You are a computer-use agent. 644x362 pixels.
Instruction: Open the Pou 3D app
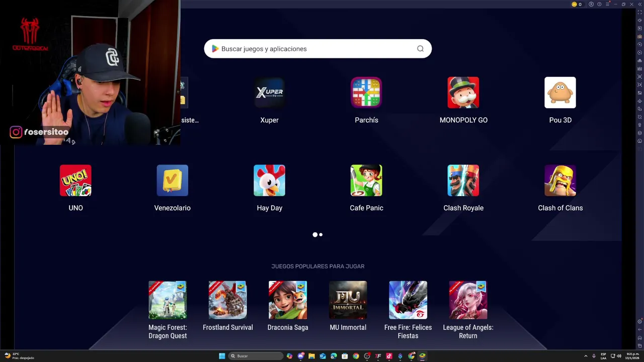coord(560,93)
